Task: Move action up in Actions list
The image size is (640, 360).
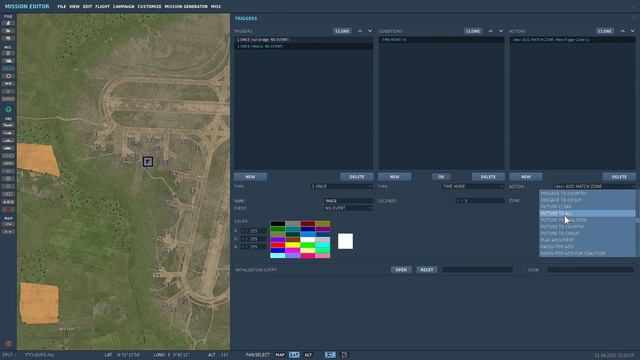Action: (622, 31)
